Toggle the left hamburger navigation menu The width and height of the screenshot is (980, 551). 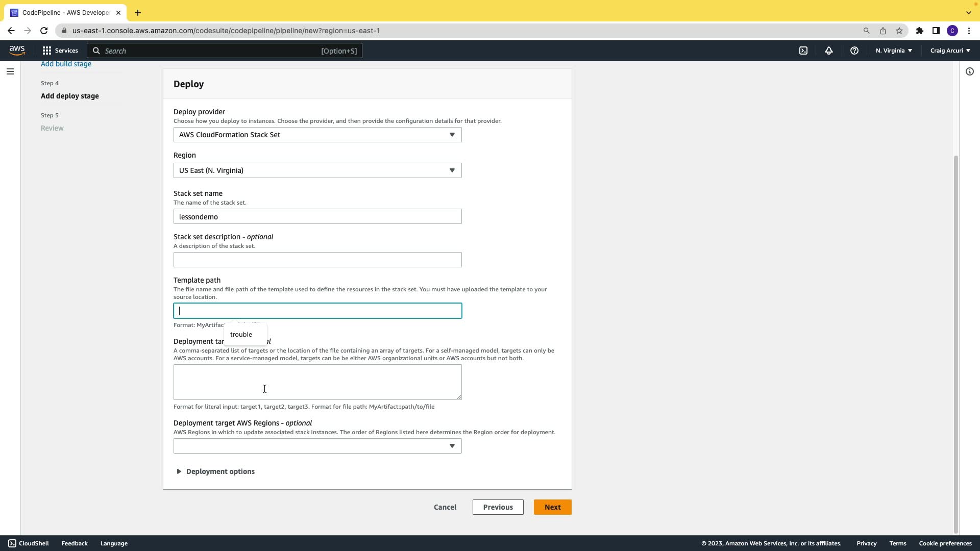10,71
